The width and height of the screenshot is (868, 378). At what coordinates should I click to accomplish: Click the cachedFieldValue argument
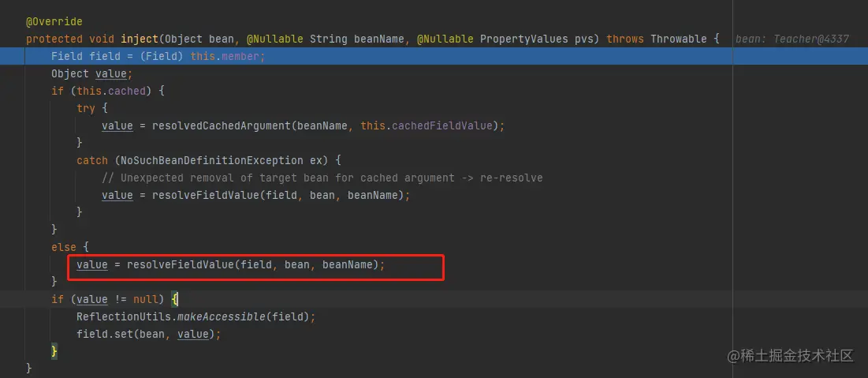point(441,125)
